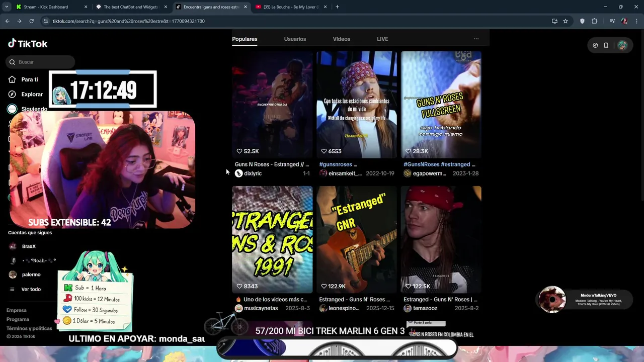Click the get-app phone icon in the top-right pill
The image size is (644, 362).
(x=606, y=45)
